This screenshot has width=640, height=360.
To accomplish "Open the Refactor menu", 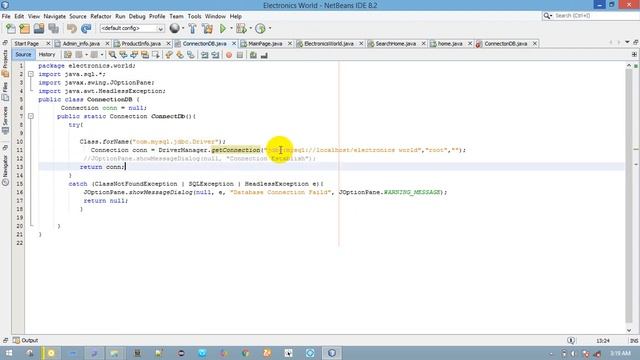I will tap(101, 16).
